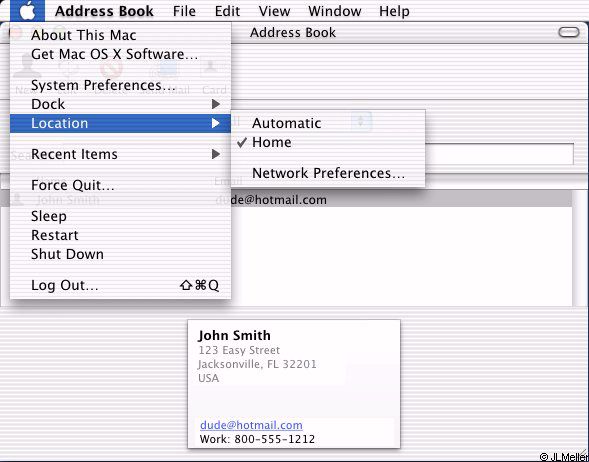Image resolution: width=589 pixels, height=462 pixels.
Task: Choose About This Mac
Action: (120, 35)
